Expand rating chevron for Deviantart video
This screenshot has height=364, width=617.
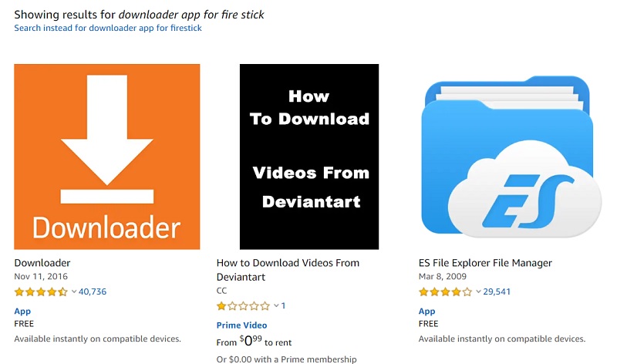(x=276, y=305)
